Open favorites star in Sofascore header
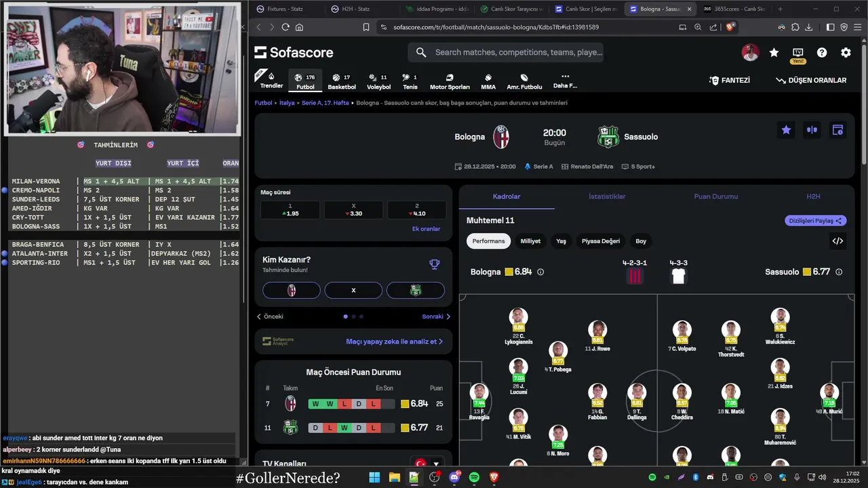Viewport: 868px width, 488px height. click(774, 53)
